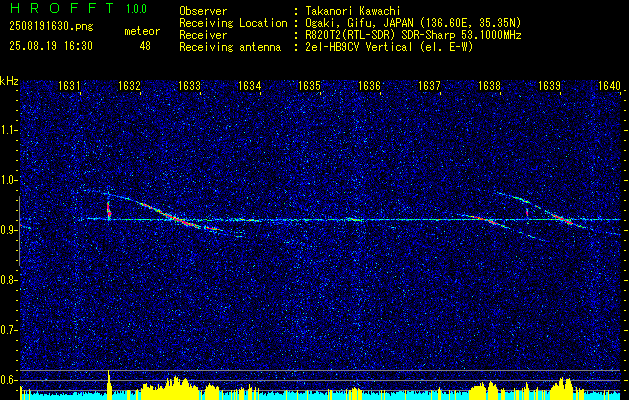Click the short red echo streak after 1638
Image resolution: width=629 pixels, height=400 pixels.
[x=527, y=212]
